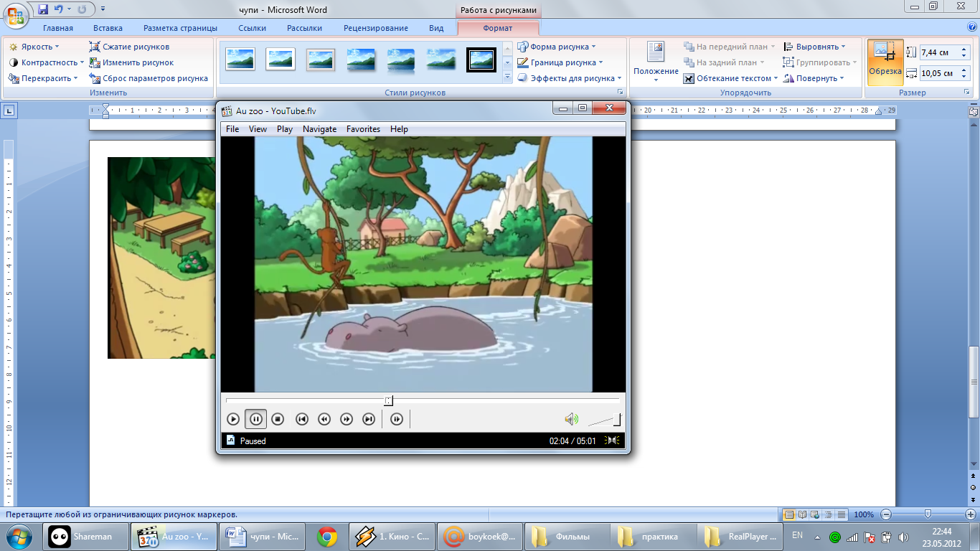Select the black double-frame picture style thumbnail

(481, 60)
